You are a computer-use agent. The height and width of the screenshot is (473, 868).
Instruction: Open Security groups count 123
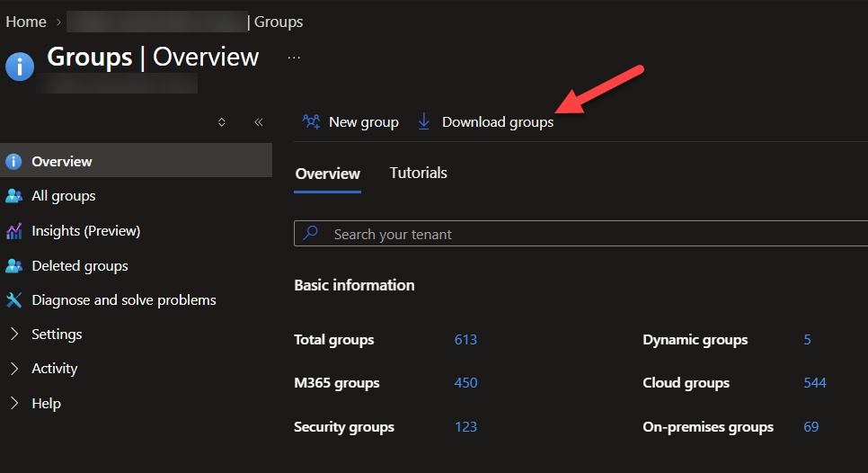pos(465,427)
